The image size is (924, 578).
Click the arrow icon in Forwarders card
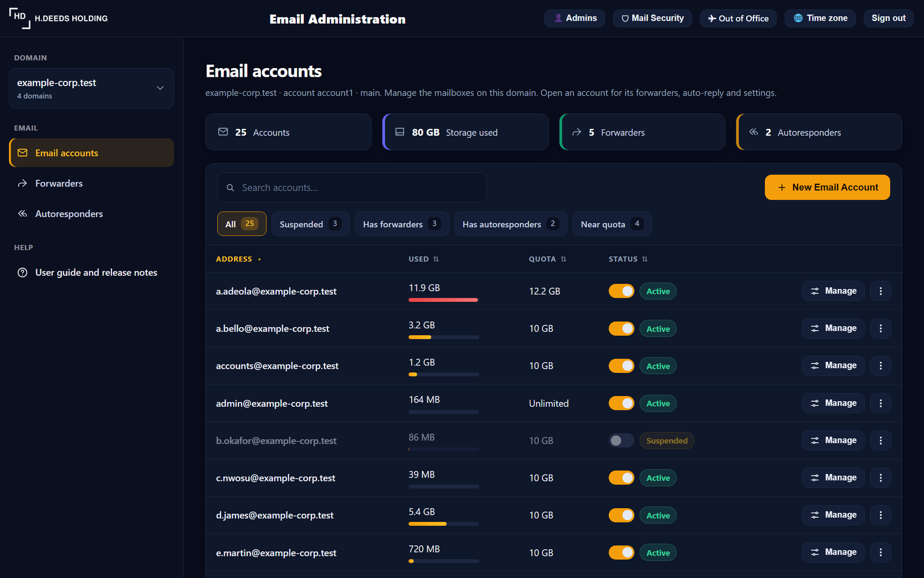(576, 132)
